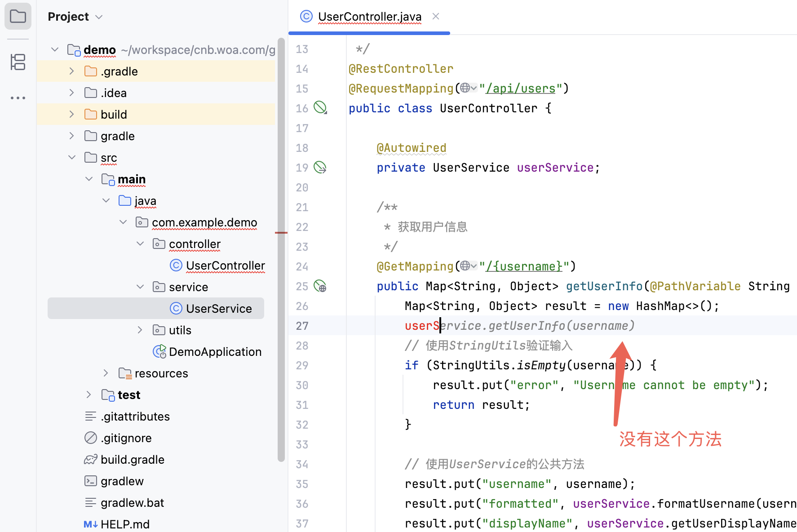797x532 pixels.
Task: Open the build.gradle file
Action: tap(132, 460)
